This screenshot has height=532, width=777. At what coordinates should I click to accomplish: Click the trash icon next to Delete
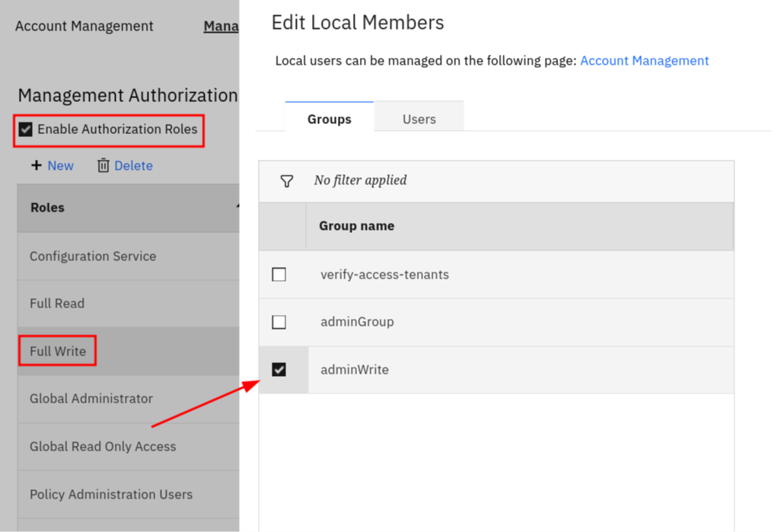click(x=103, y=165)
